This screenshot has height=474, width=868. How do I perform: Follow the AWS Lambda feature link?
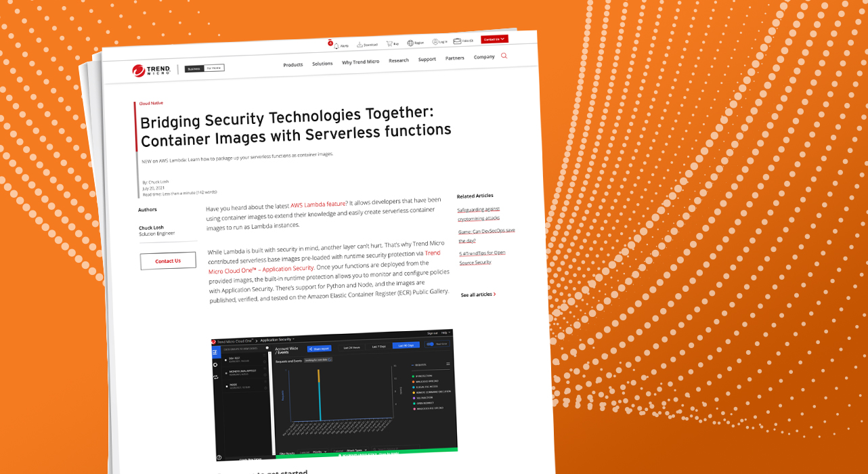coord(318,205)
